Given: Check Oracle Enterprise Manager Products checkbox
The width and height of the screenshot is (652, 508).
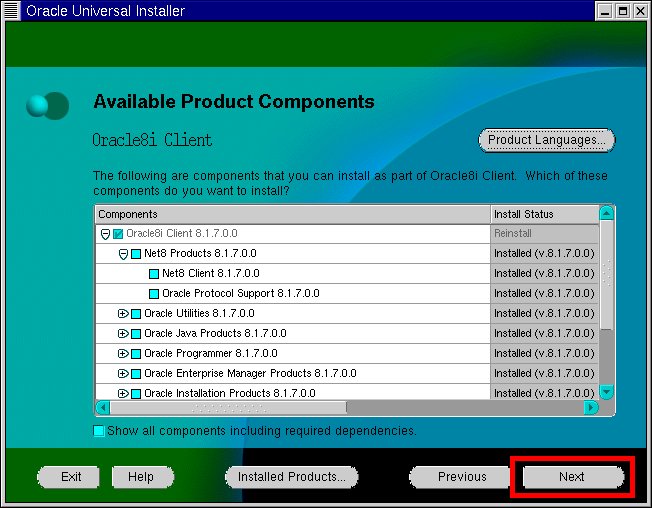Looking at the screenshot, I should click(136, 374).
